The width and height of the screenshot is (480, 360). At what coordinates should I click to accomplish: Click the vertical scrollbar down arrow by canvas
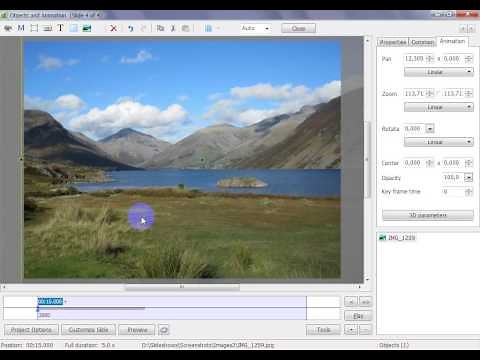pyautogui.click(x=368, y=279)
